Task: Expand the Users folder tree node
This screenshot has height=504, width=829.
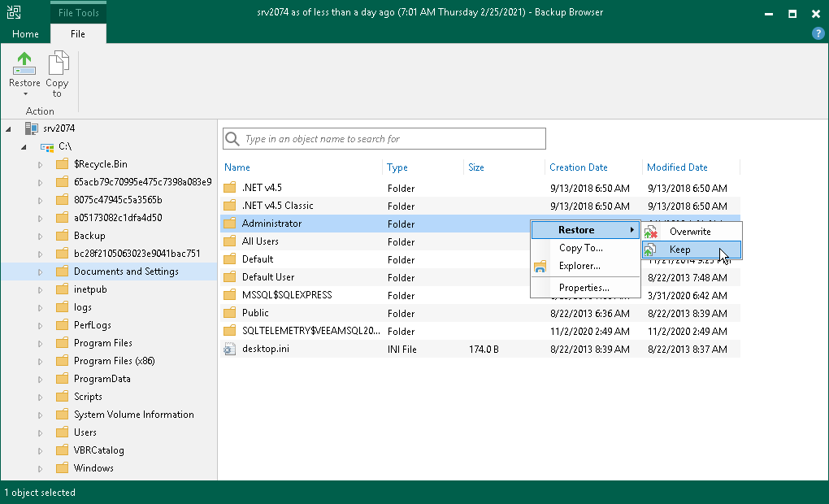Action: [39, 432]
